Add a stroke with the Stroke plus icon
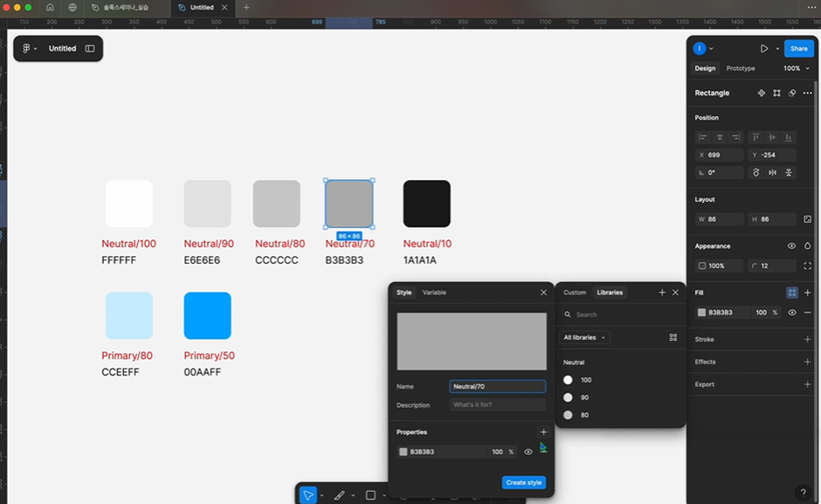 pos(807,339)
